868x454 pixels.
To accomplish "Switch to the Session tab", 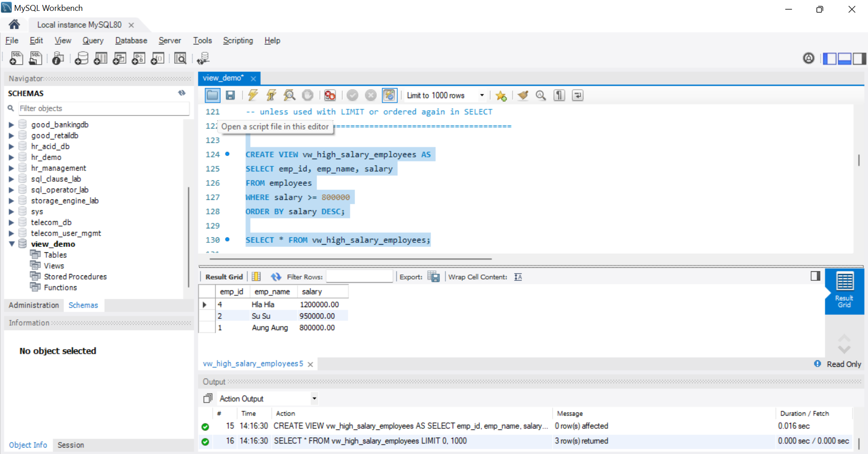I will pyautogui.click(x=71, y=445).
